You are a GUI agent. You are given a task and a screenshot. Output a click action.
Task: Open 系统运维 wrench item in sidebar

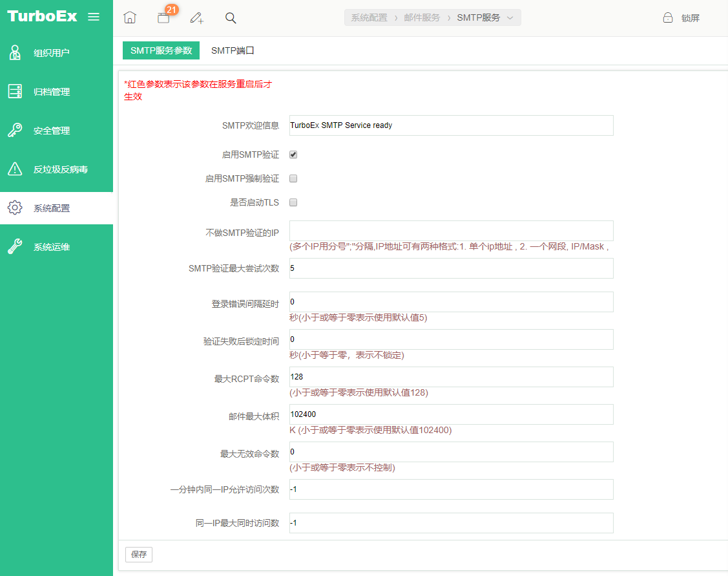(15, 247)
